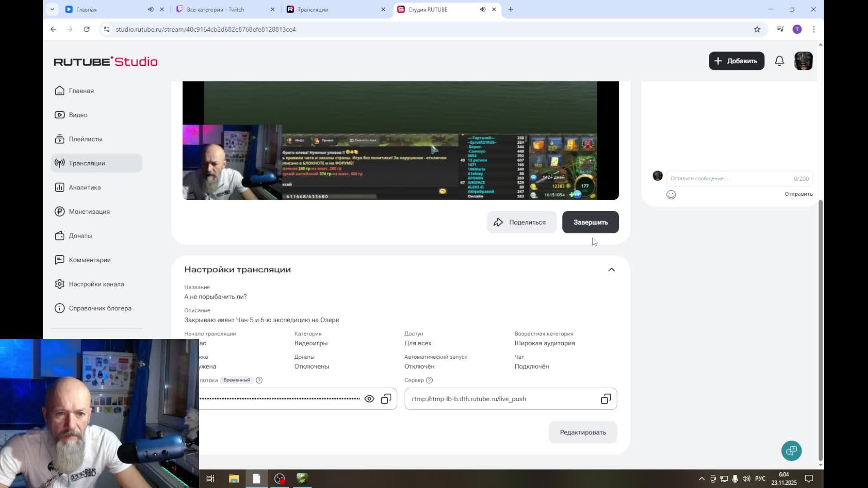Copy the RTMP server URL

coord(606,399)
